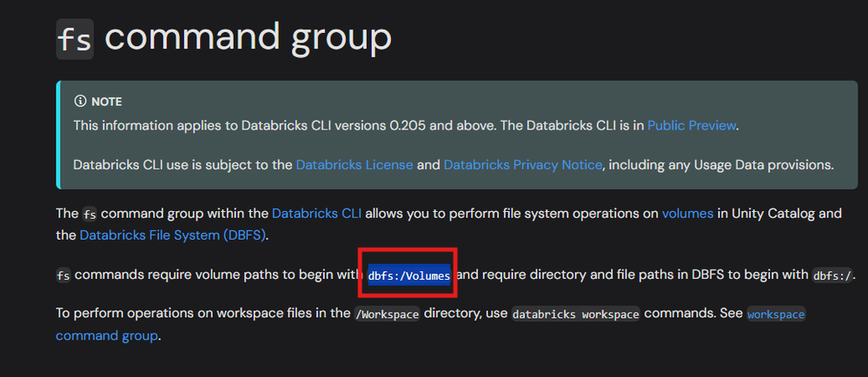Open the Databricks File System (DBFS) link
Screen dimensions: 868x377
click(172, 235)
